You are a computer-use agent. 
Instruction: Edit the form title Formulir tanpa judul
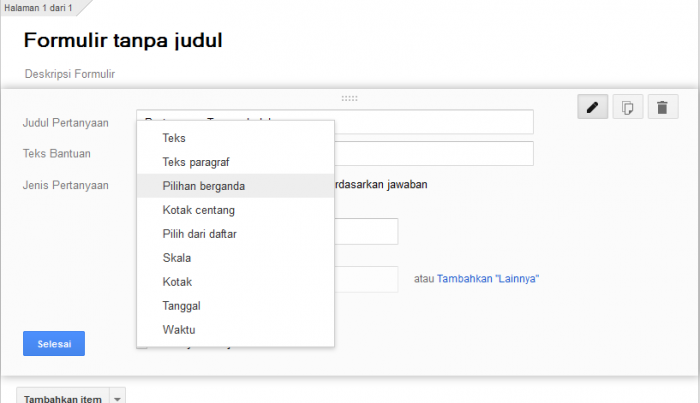coord(123,40)
